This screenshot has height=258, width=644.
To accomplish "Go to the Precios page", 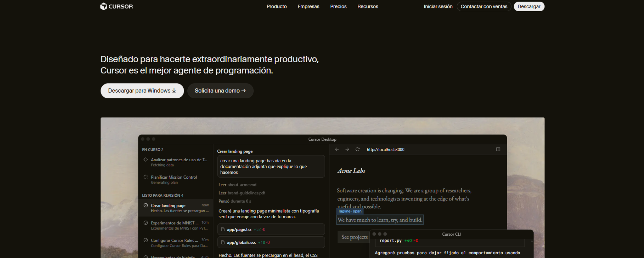I will [x=338, y=6].
